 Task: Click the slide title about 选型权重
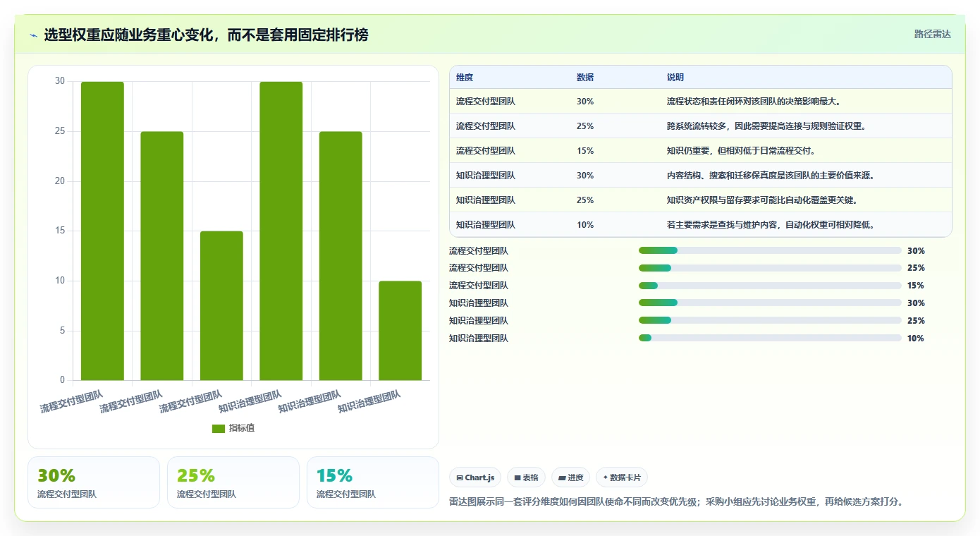(x=206, y=35)
